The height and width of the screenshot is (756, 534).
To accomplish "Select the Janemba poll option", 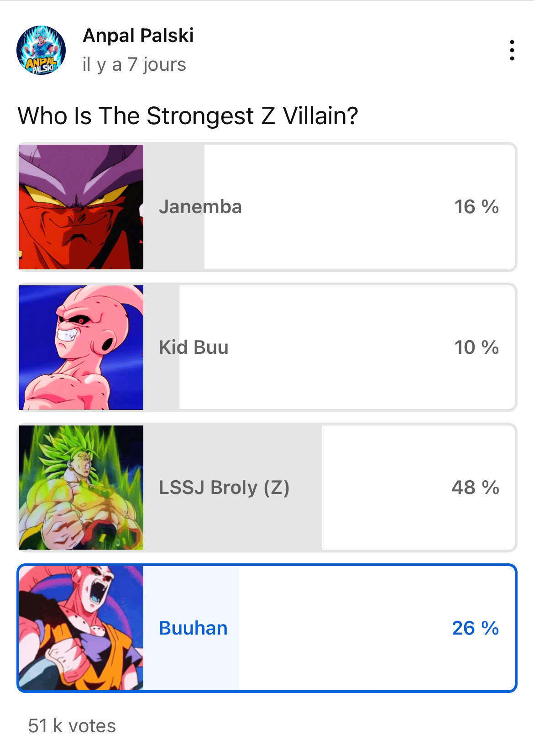I will pos(329,207).
